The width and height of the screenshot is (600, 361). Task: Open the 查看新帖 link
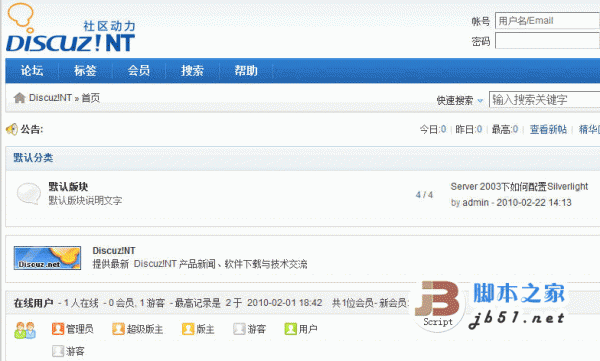pyautogui.click(x=548, y=129)
